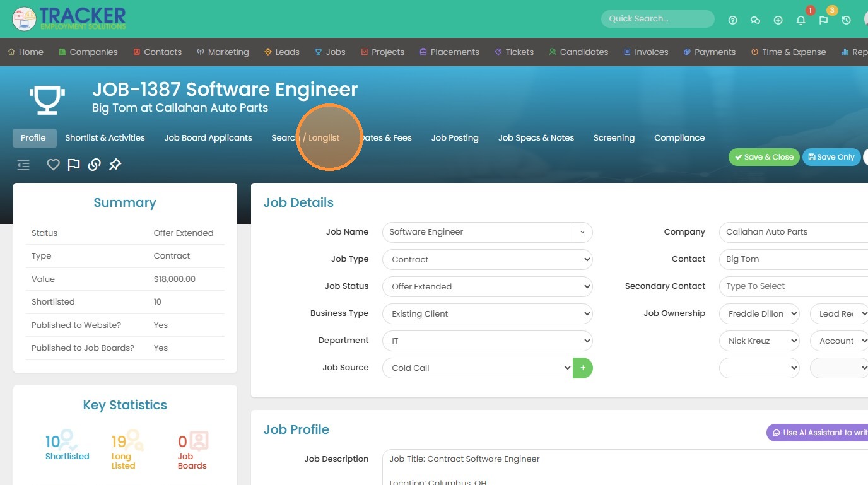Click the Tracker Employment Solutions logo
868x485 pixels.
69,18
